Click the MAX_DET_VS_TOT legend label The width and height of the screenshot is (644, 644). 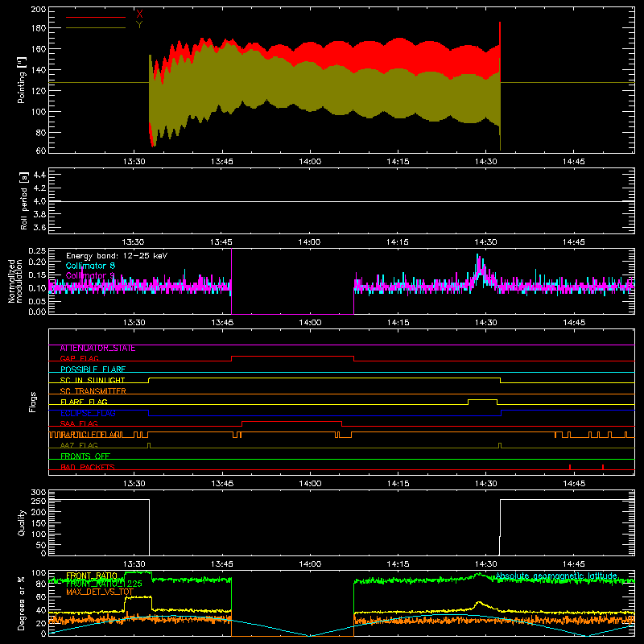click(100, 592)
